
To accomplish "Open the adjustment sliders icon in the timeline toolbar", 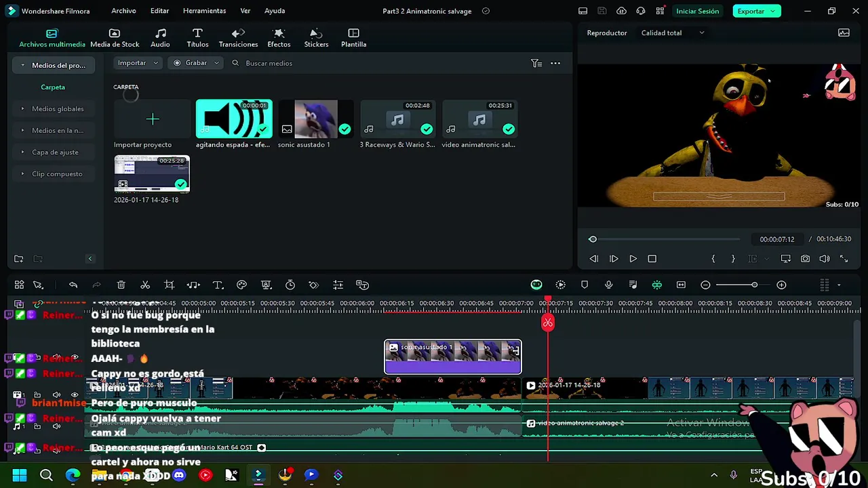I will coord(338,285).
